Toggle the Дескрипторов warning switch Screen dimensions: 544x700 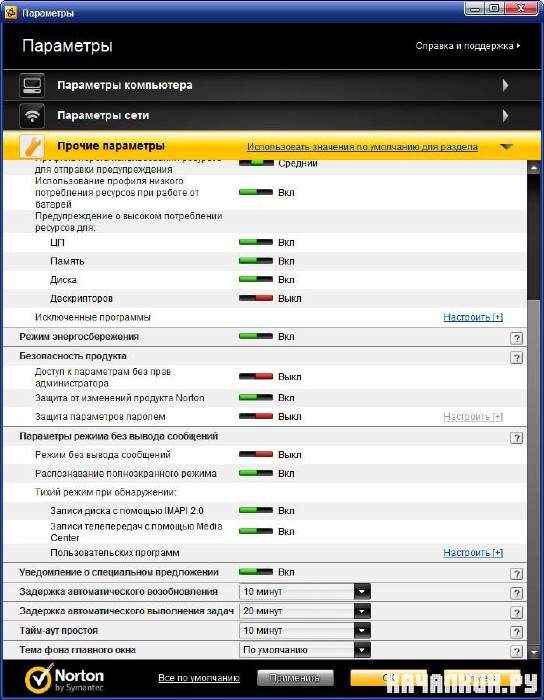tap(256, 298)
